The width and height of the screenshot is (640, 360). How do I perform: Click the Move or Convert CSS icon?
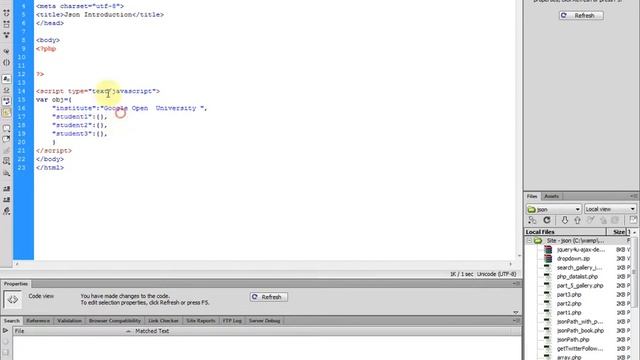(7, 173)
